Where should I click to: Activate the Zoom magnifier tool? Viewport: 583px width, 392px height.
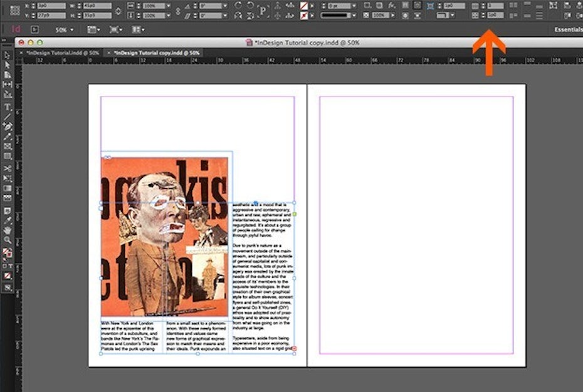[x=8, y=239]
